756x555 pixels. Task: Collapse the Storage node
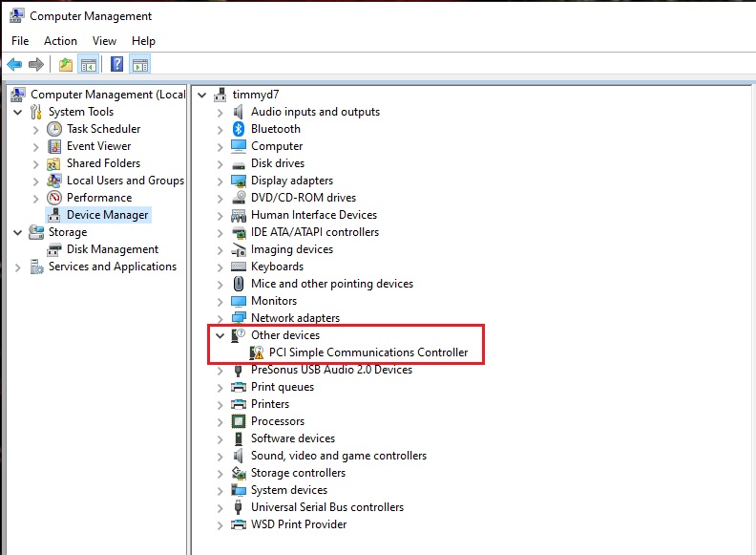[x=18, y=233]
